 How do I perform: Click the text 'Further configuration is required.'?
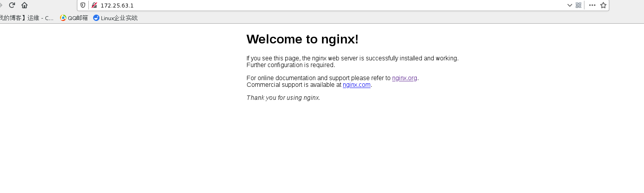[291, 65]
